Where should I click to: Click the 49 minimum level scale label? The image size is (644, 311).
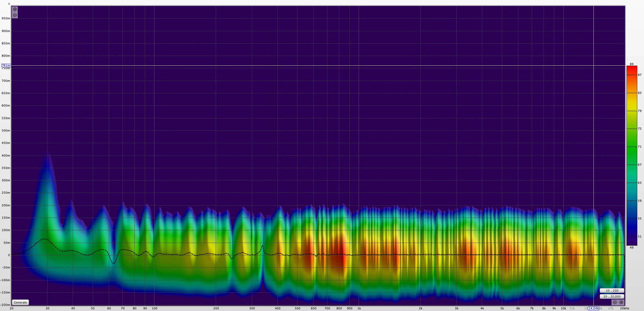coord(632,248)
